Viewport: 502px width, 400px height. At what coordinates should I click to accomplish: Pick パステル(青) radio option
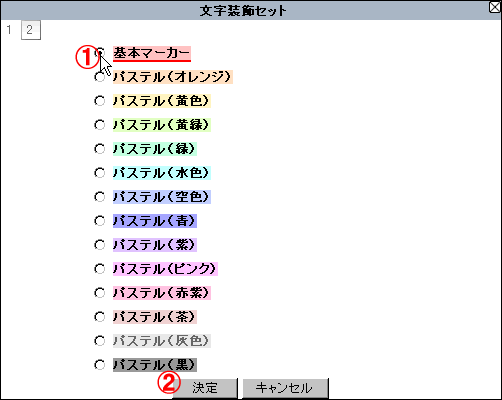[100, 221]
